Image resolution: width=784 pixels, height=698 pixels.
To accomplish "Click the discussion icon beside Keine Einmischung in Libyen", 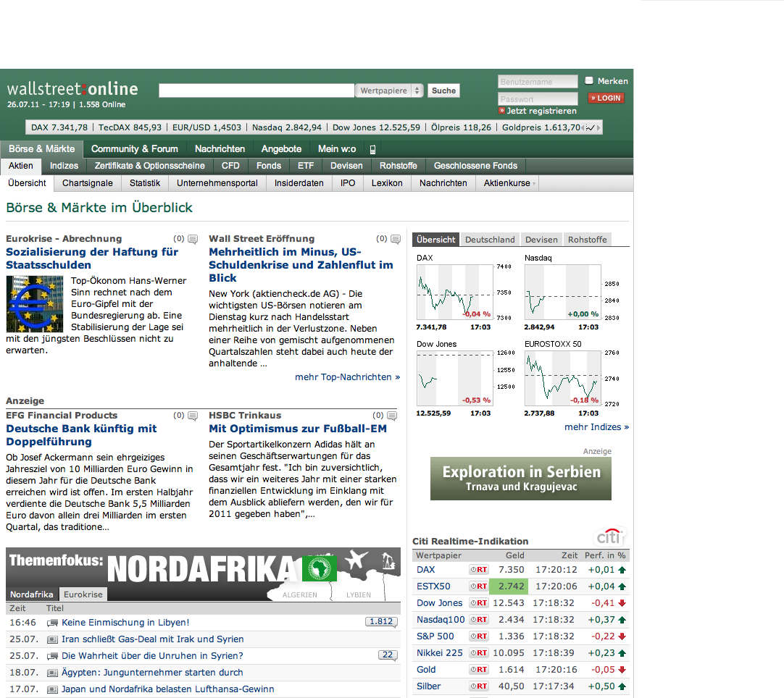I will [52, 623].
